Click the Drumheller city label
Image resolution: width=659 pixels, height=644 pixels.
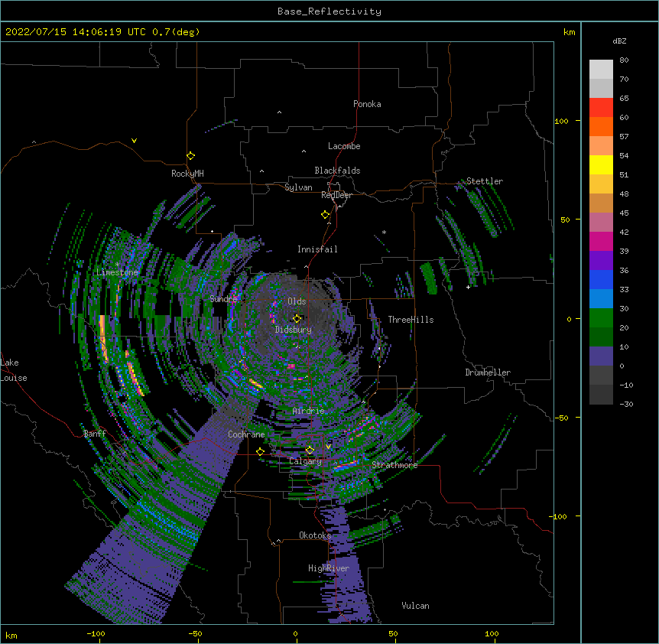[488, 372]
